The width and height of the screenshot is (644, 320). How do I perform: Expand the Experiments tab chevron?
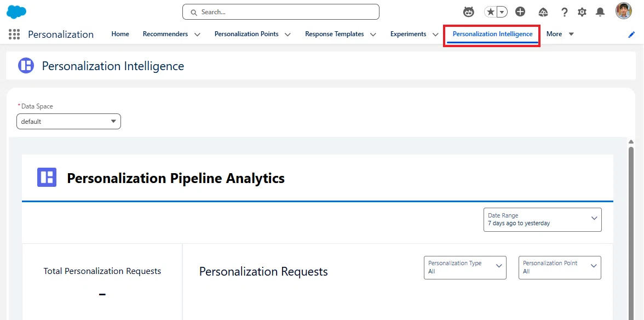(x=435, y=35)
